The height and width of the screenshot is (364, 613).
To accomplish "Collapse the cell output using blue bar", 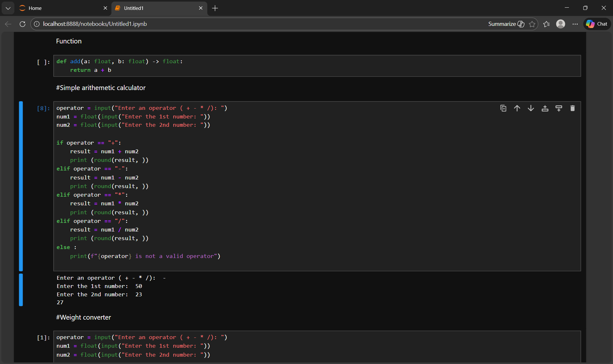I will tap(21, 290).
